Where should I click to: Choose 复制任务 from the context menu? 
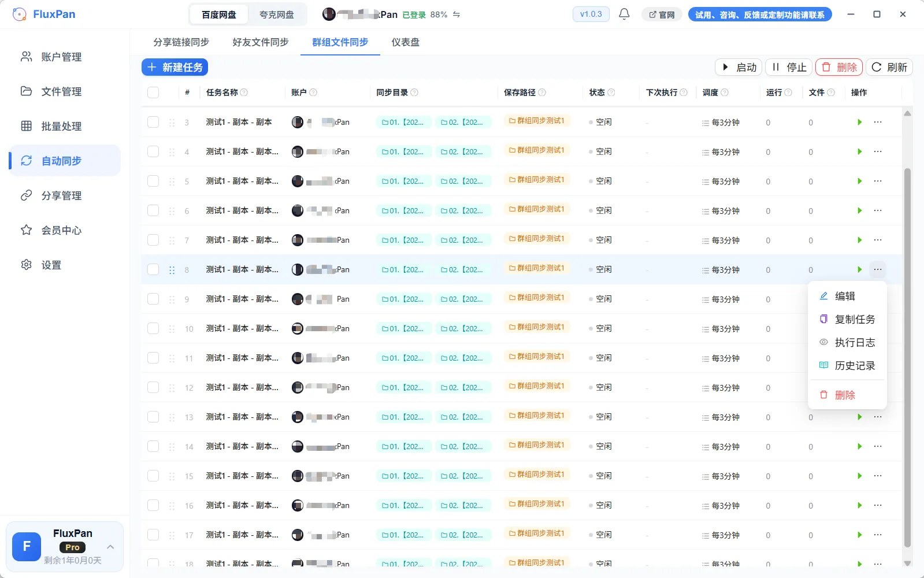pyautogui.click(x=847, y=319)
